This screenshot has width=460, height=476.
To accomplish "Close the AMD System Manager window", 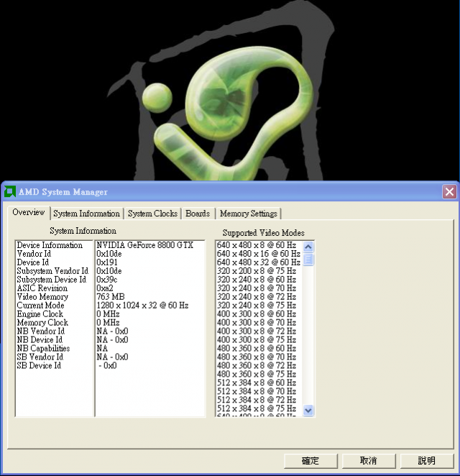I will tap(449, 192).
